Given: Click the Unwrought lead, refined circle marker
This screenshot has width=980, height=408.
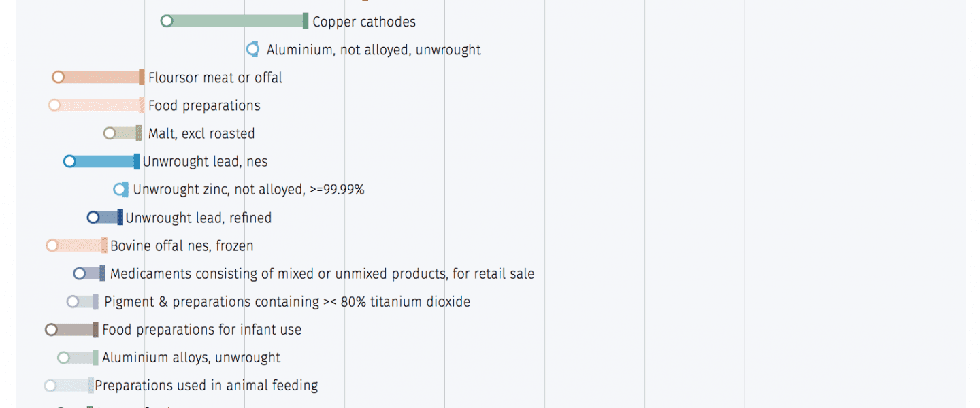Looking at the screenshot, I should [x=93, y=217].
